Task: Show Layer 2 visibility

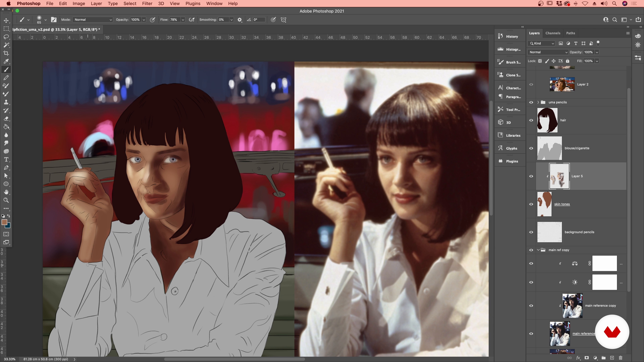Action: (x=531, y=84)
